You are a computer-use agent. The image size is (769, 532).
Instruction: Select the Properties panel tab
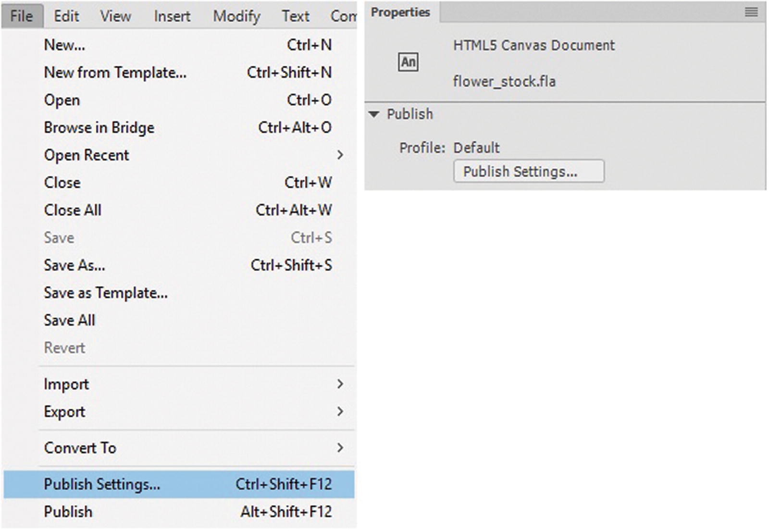(400, 12)
